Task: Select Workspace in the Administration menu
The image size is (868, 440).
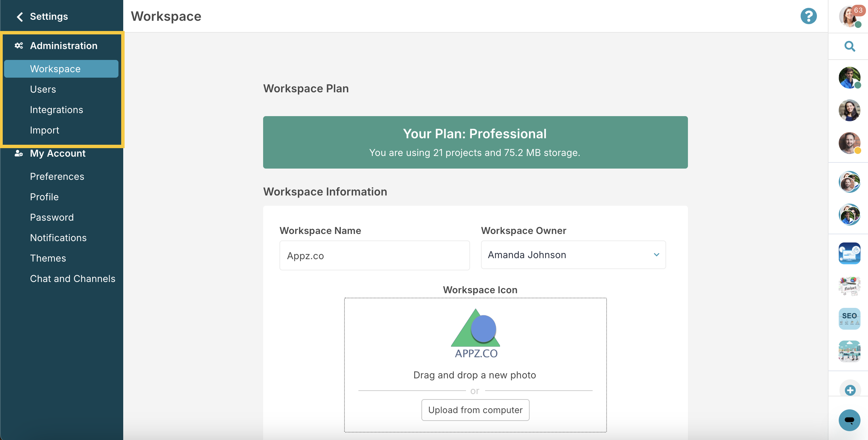Action: pyautogui.click(x=61, y=69)
